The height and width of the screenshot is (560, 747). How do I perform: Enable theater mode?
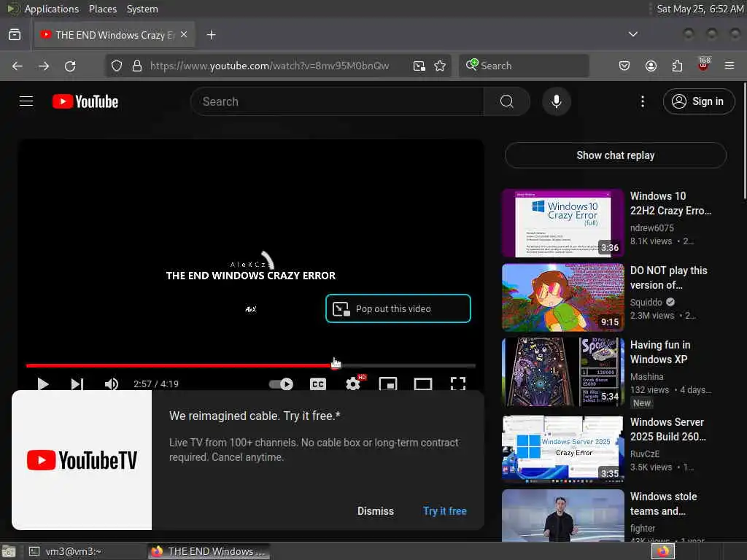coord(422,384)
